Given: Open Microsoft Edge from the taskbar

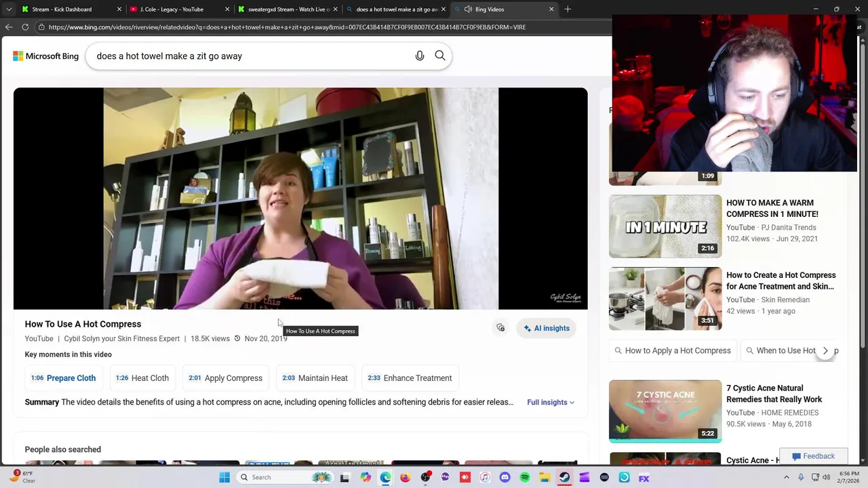Looking at the screenshot, I should point(386,477).
